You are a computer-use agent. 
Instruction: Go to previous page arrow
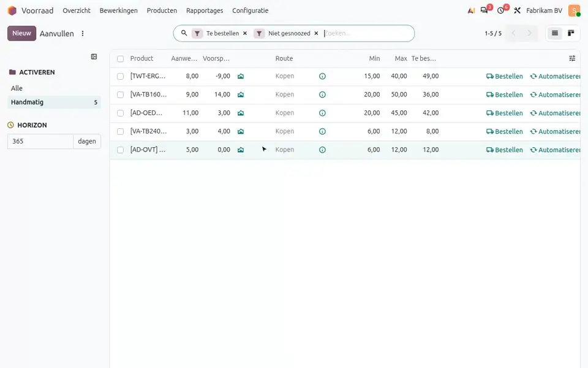coord(513,33)
